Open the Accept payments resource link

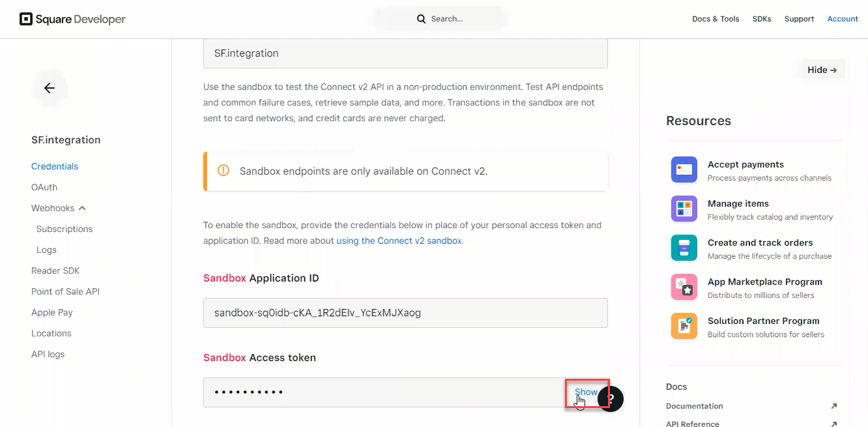click(x=745, y=164)
